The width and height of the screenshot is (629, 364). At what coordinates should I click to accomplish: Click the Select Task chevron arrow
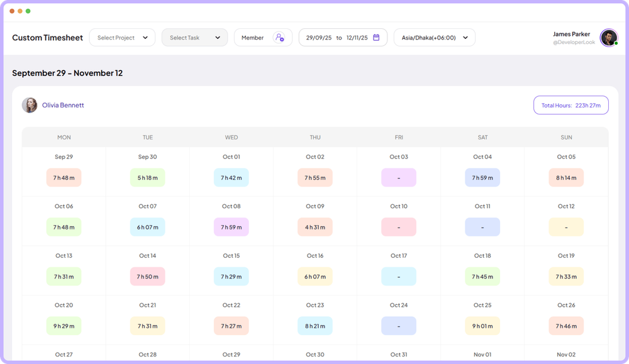click(218, 38)
